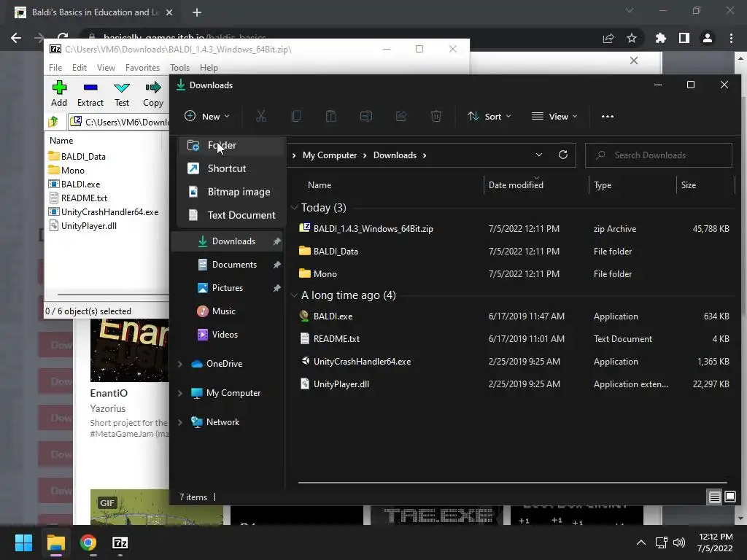Toggle Chrome side panel icon
This screenshot has width=747, height=560.
click(684, 38)
